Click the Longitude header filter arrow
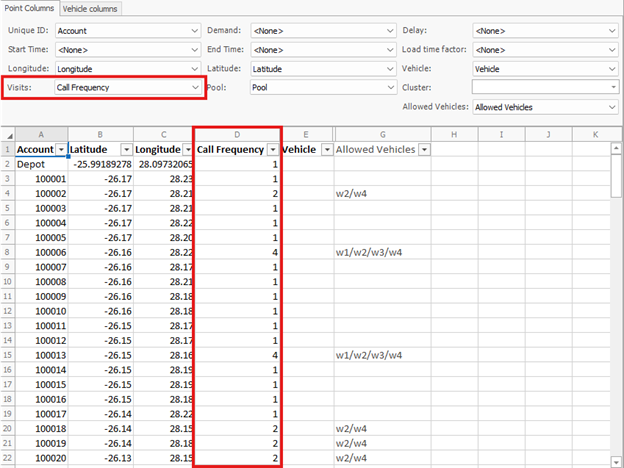The width and height of the screenshot is (624, 468). click(185, 149)
